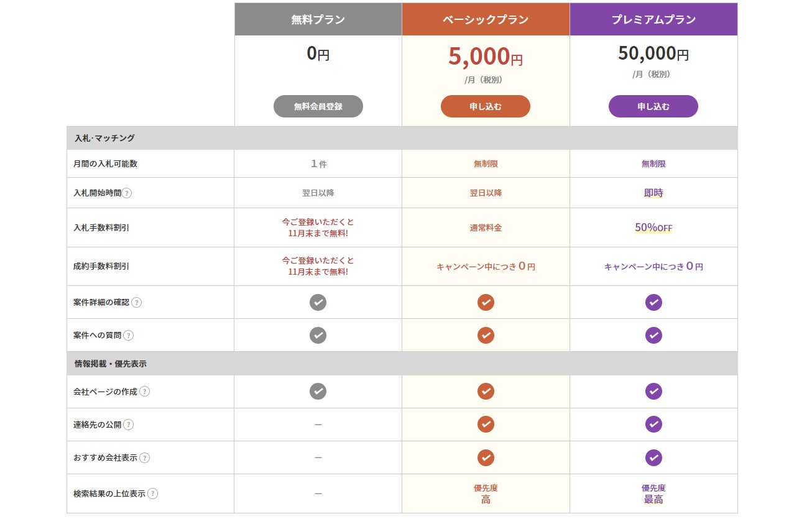Click help icon next to 案件詳細の確認
The height and width of the screenshot is (519, 812).
click(137, 303)
